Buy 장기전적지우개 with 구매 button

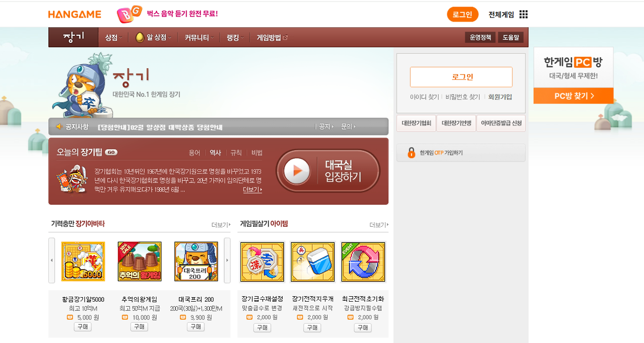pyautogui.click(x=312, y=328)
